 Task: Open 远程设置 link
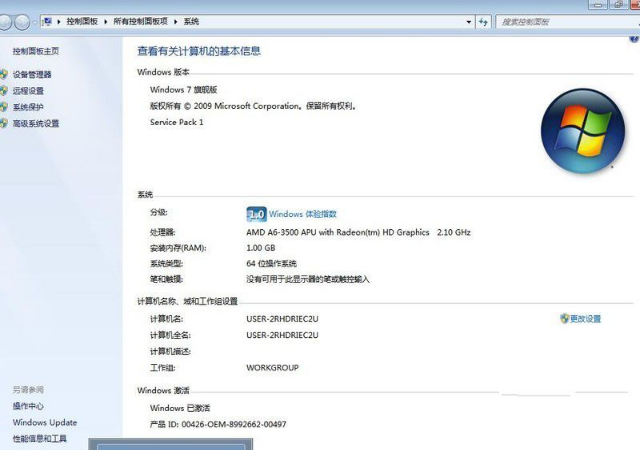coord(28,91)
